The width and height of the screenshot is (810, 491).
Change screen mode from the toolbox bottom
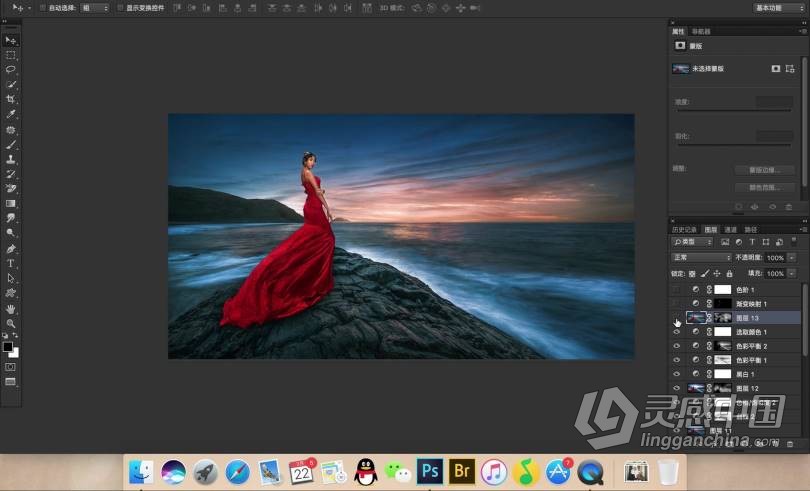(10, 382)
